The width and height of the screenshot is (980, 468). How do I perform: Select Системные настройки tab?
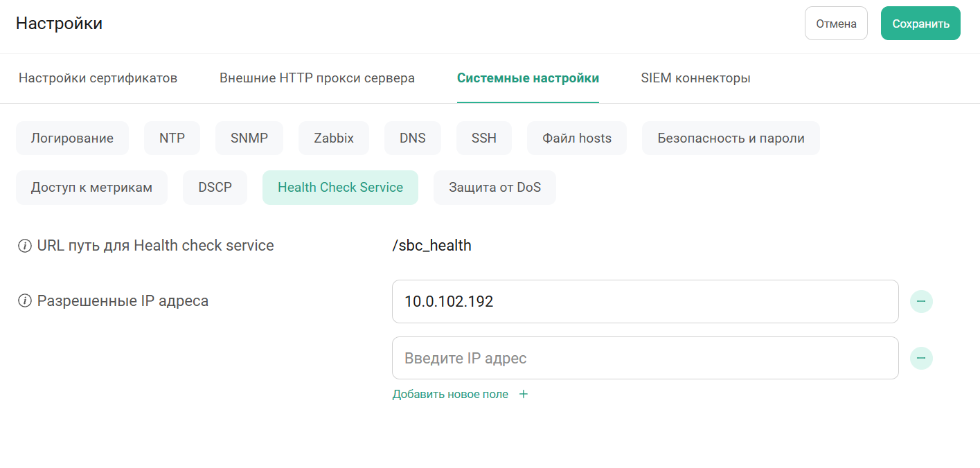[x=528, y=78]
